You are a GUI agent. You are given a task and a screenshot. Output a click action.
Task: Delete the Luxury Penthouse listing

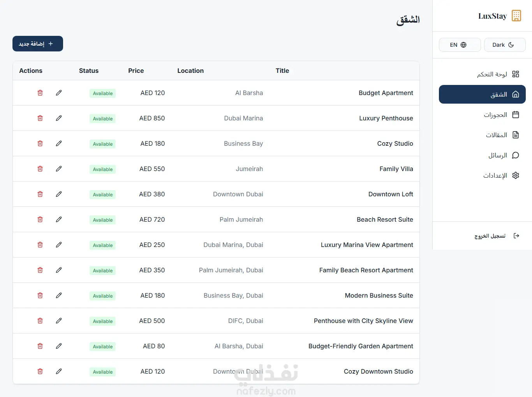coord(40,118)
